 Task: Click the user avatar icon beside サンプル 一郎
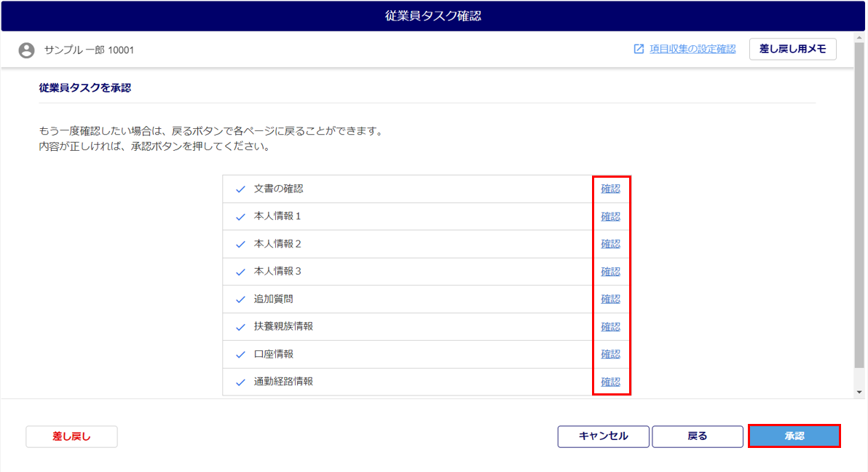[27, 50]
